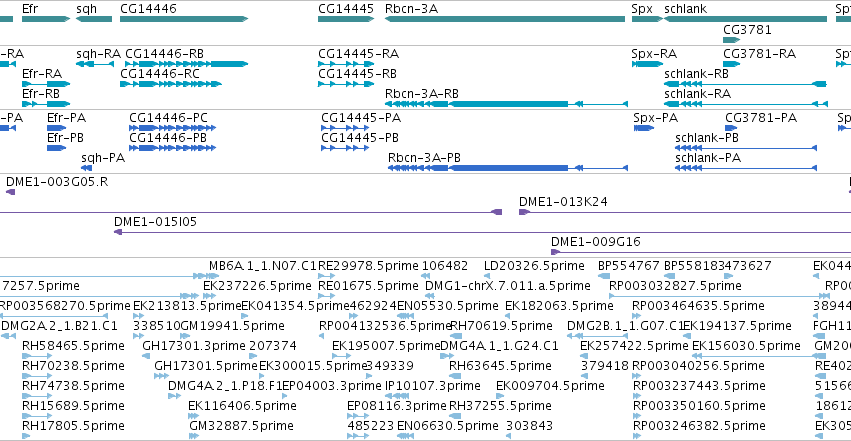Click EST label RH70238.5prime

(x=73, y=366)
